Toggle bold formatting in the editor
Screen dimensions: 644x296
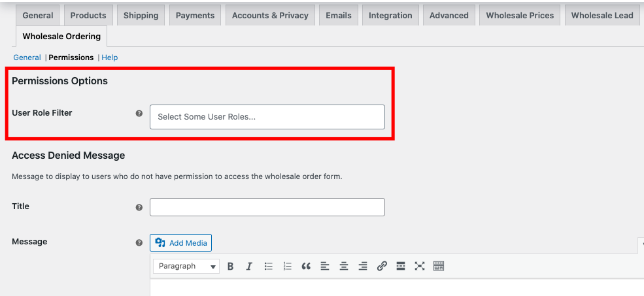(230, 266)
